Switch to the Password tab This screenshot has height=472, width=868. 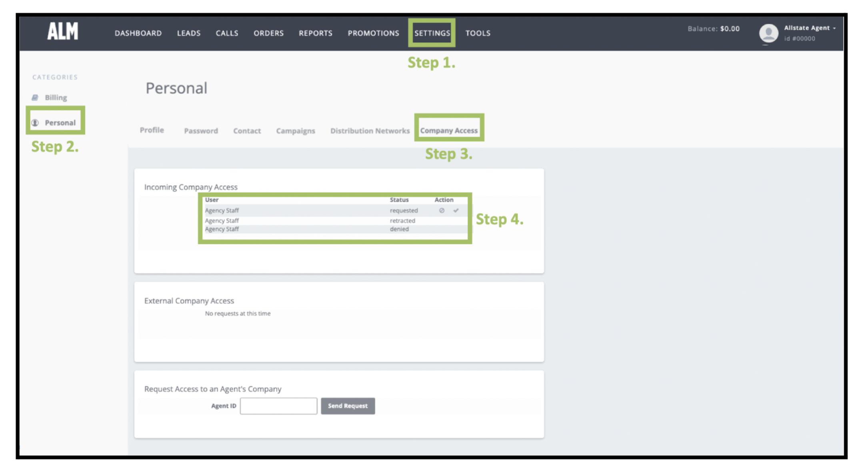tap(201, 131)
